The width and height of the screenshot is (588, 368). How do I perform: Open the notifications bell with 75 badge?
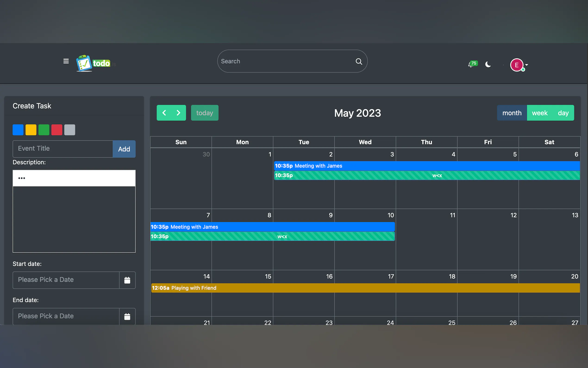click(472, 64)
